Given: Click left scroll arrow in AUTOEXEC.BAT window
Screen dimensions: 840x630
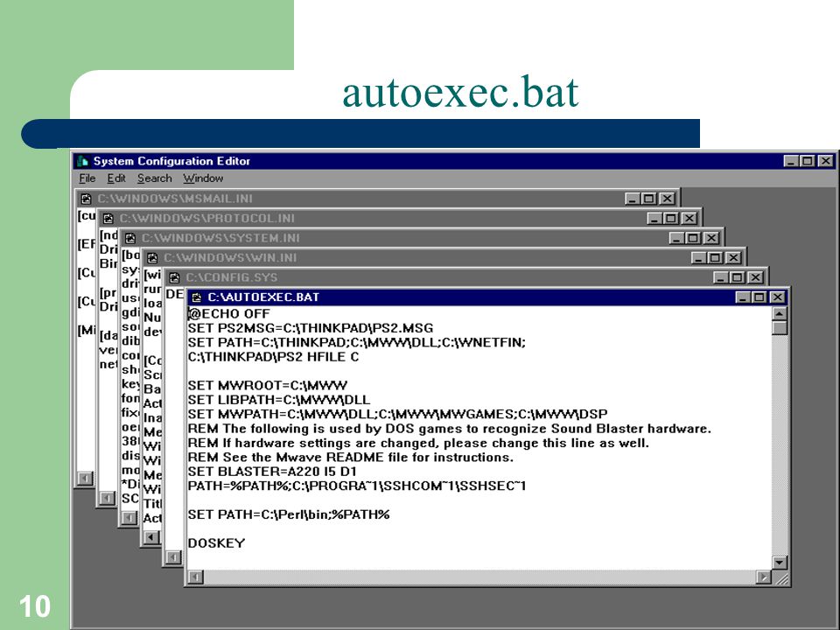Looking at the screenshot, I should (195, 577).
